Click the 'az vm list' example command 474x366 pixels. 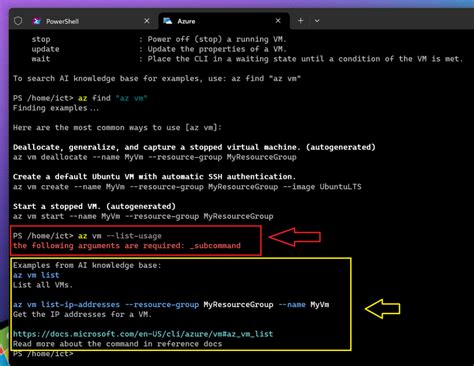coord(36,275)
